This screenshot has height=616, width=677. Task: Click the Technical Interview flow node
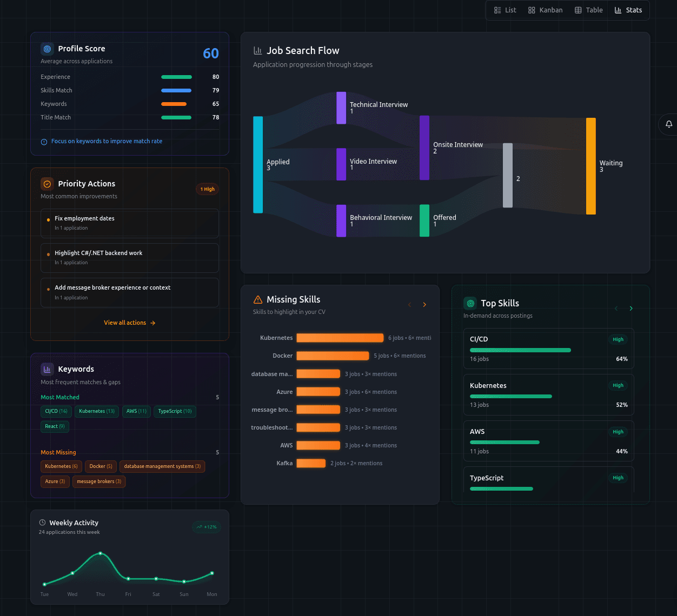coord(341,108)
